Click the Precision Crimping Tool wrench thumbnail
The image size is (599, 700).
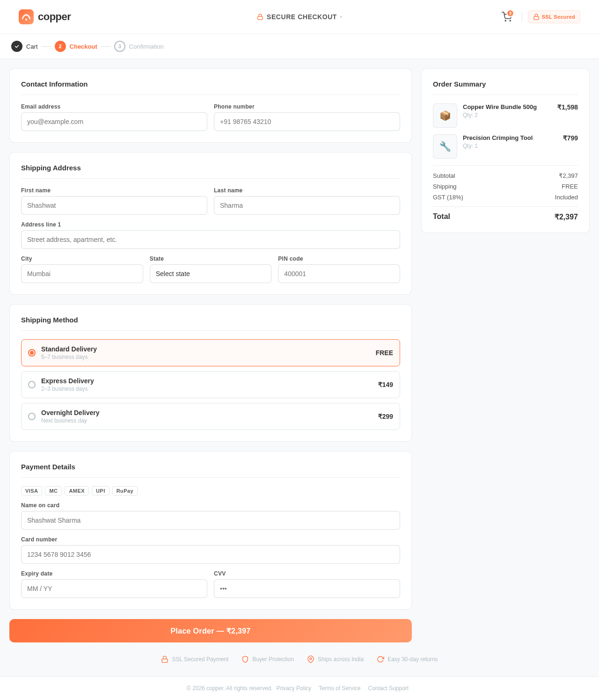click(x=445, y=146)
